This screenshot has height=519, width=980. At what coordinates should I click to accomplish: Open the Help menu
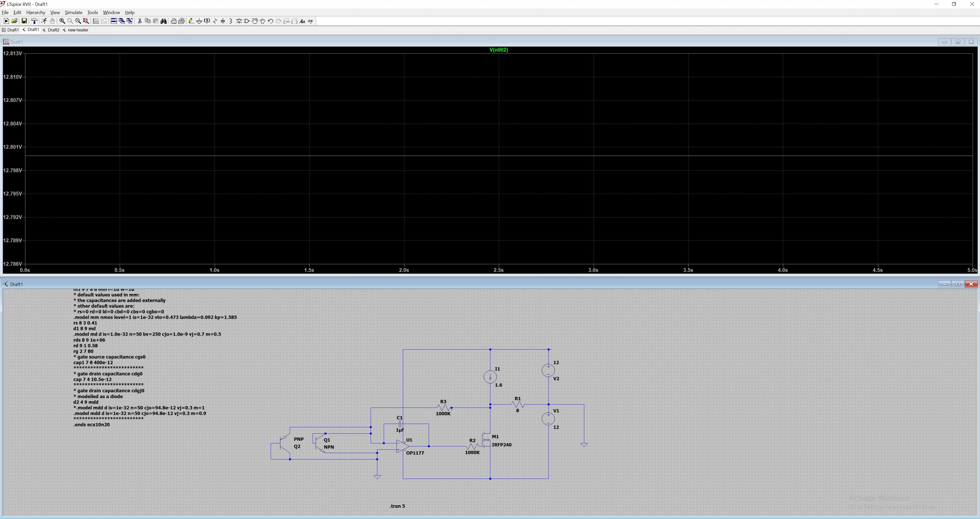click(130, 13)
